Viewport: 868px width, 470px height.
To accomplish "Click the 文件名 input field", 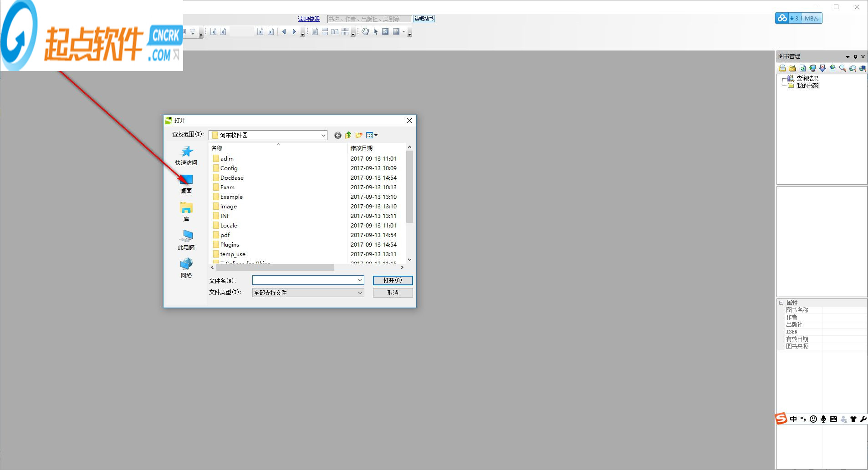I will 308,280.
